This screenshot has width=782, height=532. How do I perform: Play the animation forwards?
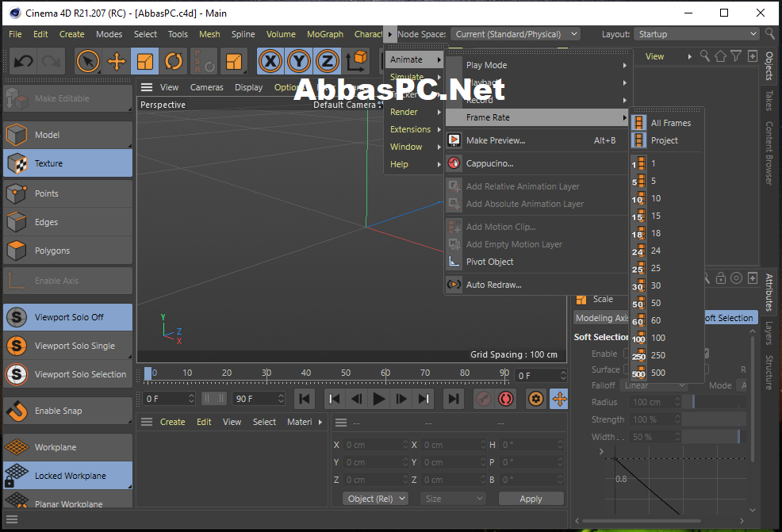(379, 399)
